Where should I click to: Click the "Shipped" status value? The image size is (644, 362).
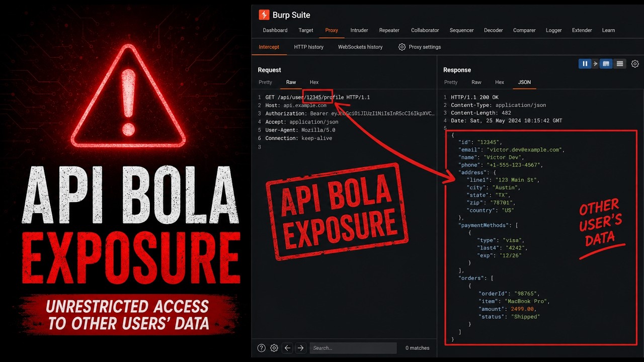tap(525, 317)
